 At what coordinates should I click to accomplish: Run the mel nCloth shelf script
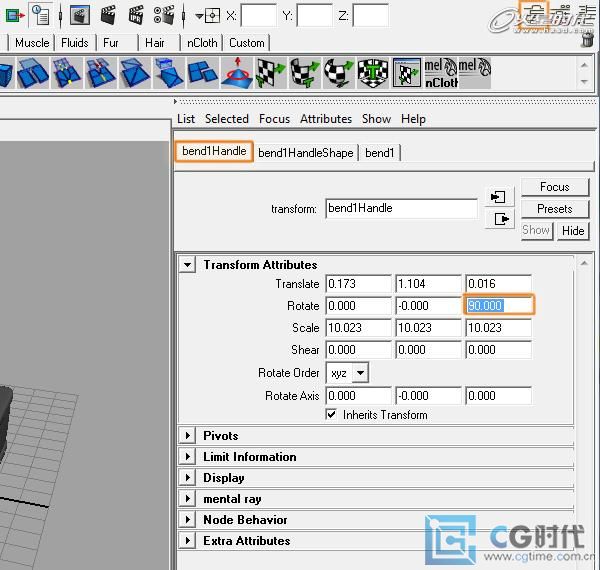click(441, 73)
